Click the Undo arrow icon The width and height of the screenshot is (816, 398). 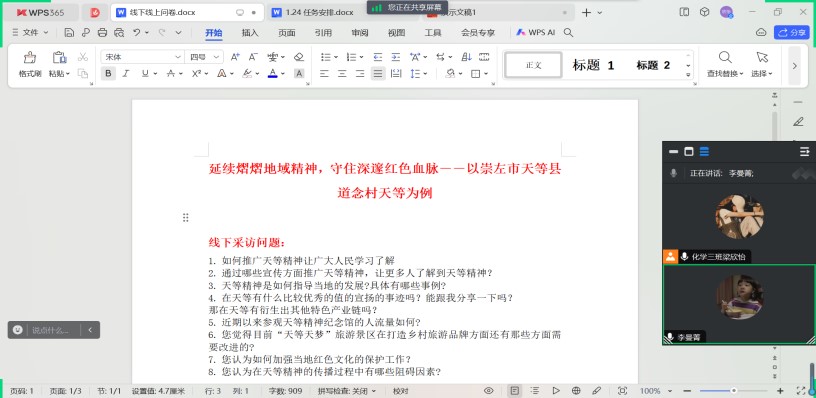pos(136,32)
